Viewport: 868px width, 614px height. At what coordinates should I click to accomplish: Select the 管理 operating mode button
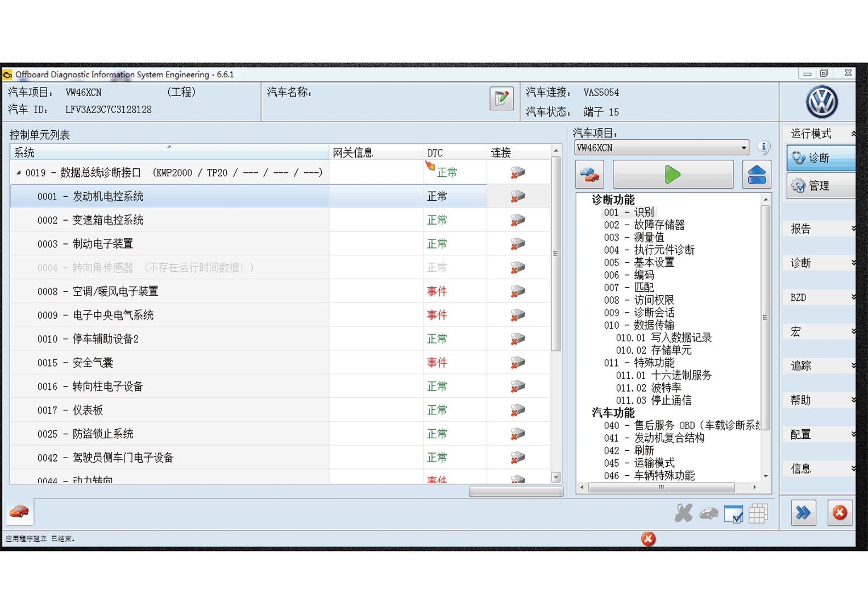(821, 185)
